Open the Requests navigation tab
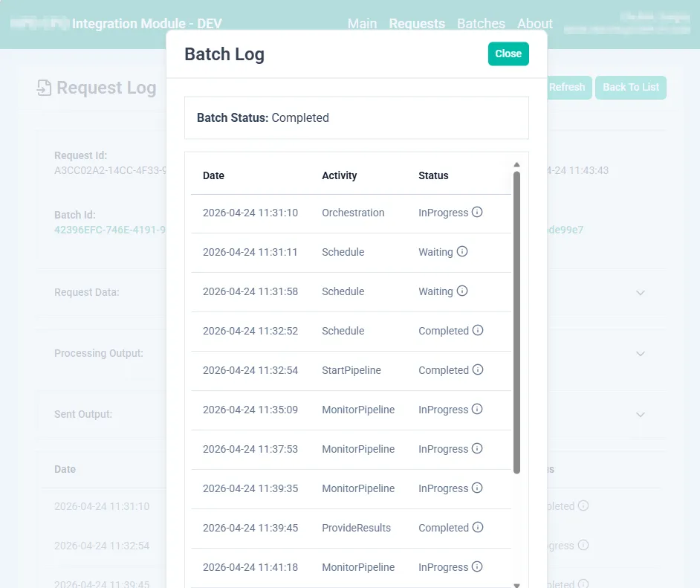700x588 pixels. pos(417,24)
